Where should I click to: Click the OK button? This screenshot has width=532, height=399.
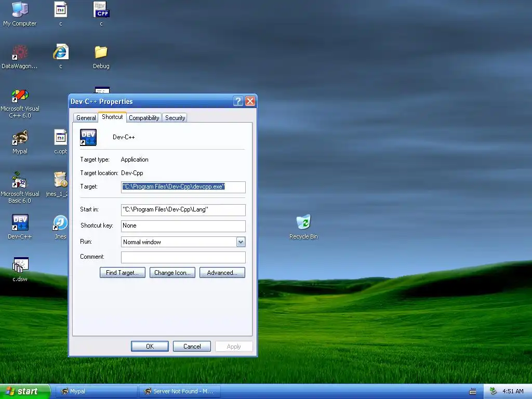coord(150,346)
